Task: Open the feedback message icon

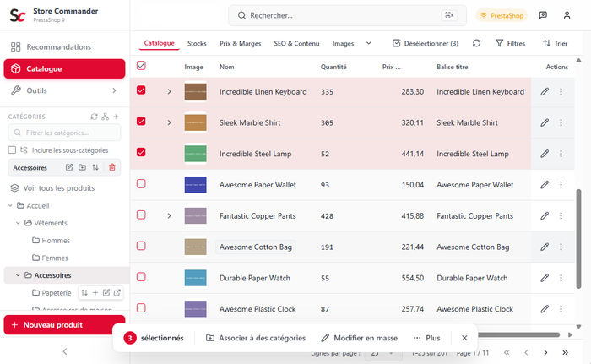Action: 543,15
